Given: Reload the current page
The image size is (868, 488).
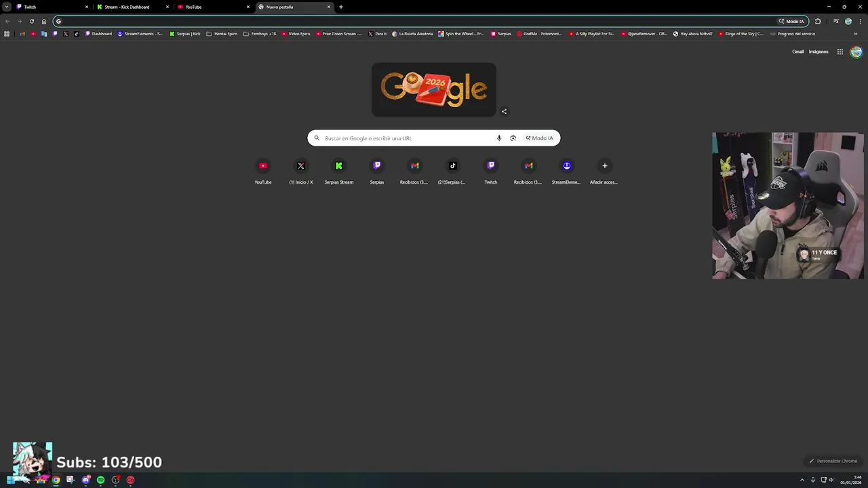Looking at the screenshot, I should pyautogui.click(x=31, y=21).
